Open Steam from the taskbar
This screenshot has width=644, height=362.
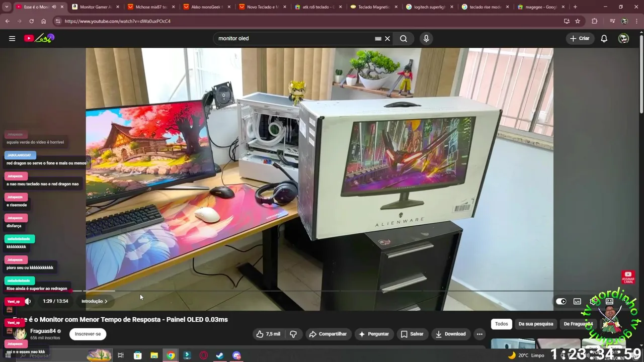click(220, 355)
